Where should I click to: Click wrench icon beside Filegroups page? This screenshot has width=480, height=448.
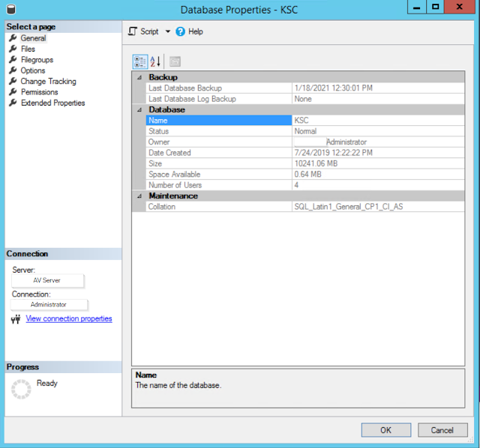coord(13,59)
